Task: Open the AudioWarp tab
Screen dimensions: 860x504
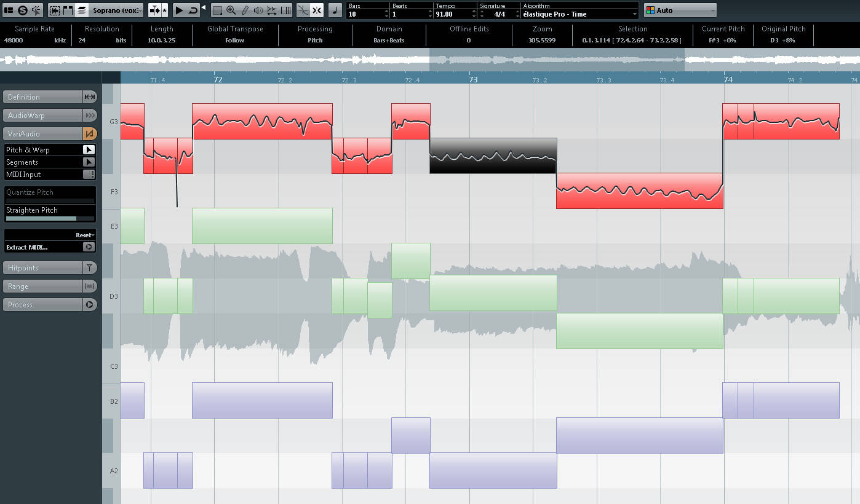Action: (43, 115)
